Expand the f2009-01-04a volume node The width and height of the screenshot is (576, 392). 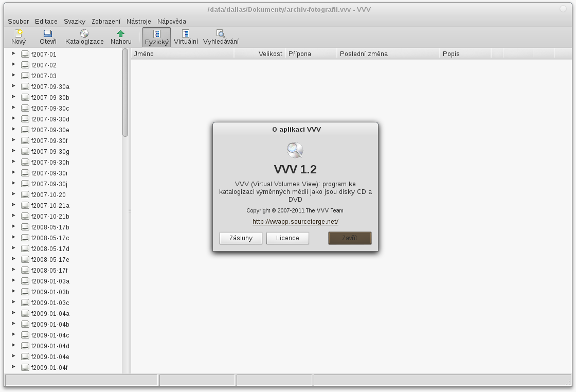coord(13,313)
